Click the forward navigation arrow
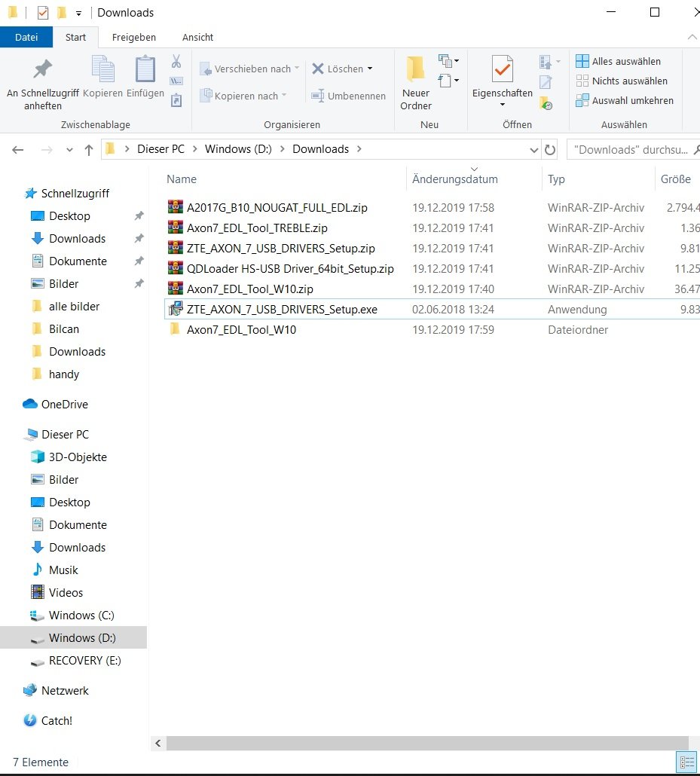 pyautogui.click(x=47, y=149)
